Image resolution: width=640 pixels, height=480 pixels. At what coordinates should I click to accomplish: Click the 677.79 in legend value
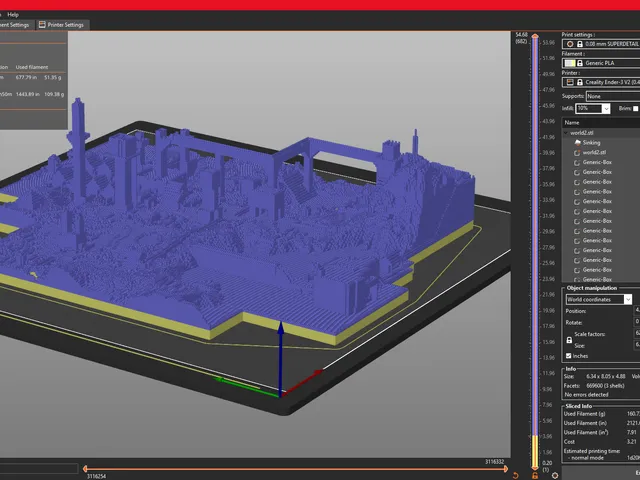27,78
